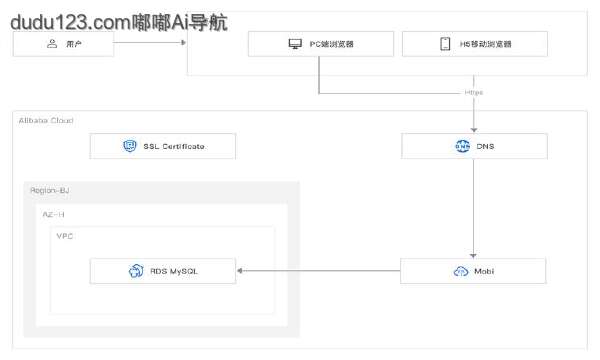Click the AZ-H zone label
Viewport: 600px width, 360px height.
[x=53, y=214]
